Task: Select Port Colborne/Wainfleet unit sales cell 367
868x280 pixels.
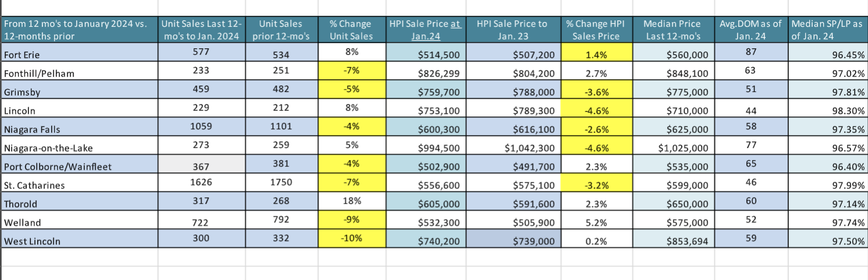Action: tap(201, 166)
